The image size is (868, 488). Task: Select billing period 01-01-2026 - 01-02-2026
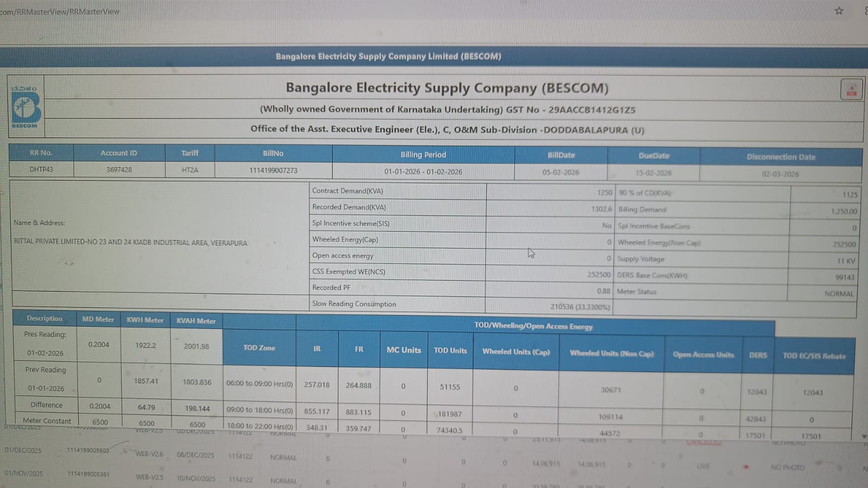click(x=423, y=172)
